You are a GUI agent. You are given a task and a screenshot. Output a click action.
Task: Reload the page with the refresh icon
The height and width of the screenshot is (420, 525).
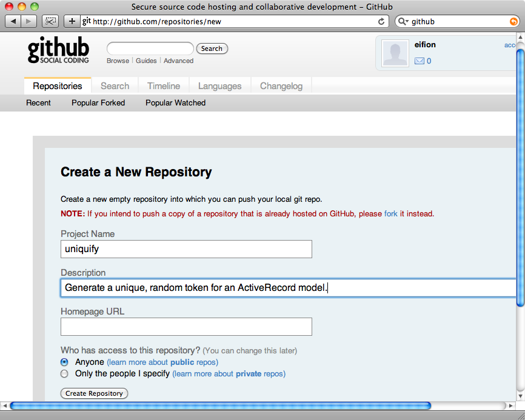point(381,21)
